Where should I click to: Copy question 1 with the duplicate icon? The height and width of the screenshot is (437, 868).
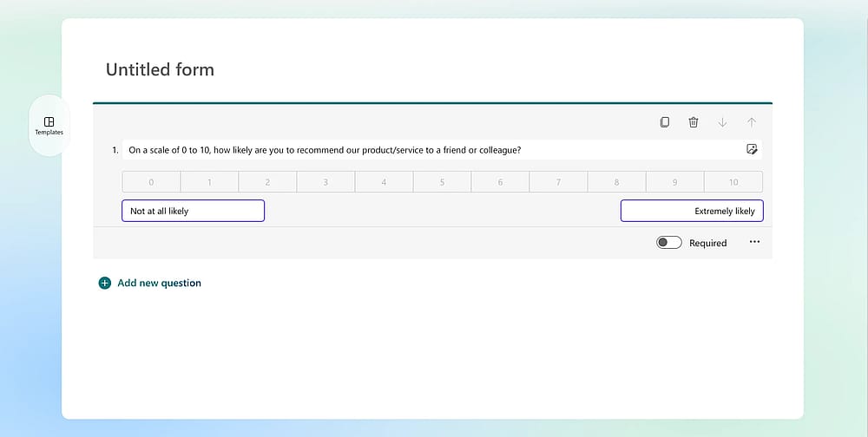pos(665,122)
